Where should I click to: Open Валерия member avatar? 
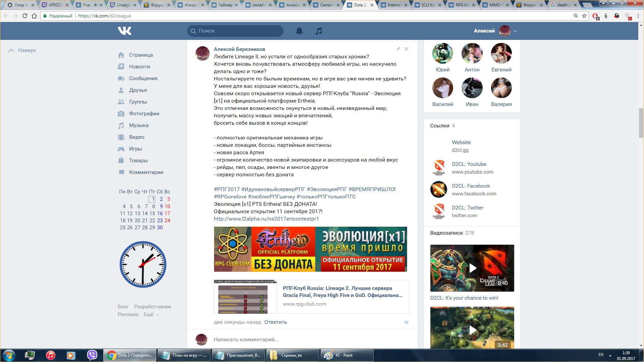pyautogui.click(x=501, y=88)
